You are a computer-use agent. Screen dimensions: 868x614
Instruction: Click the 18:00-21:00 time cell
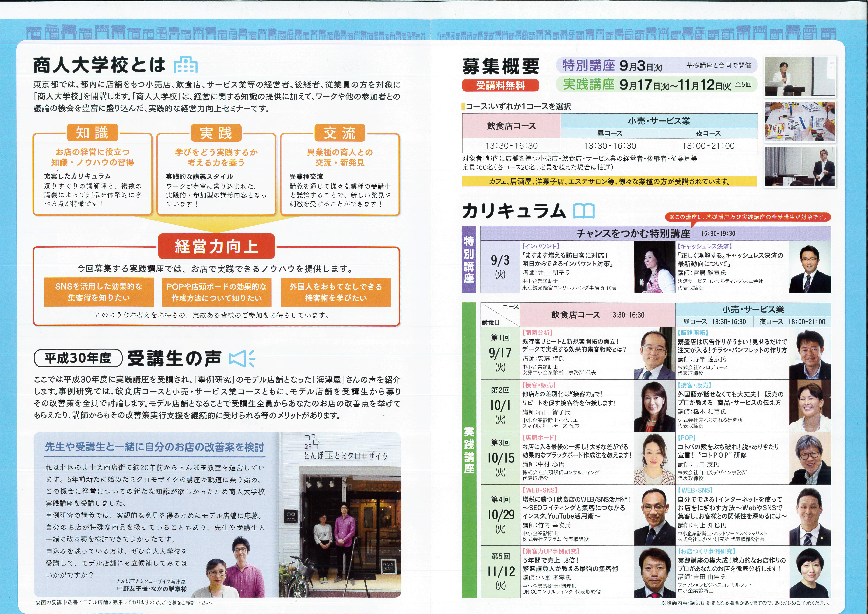click(x=708, y=146)
